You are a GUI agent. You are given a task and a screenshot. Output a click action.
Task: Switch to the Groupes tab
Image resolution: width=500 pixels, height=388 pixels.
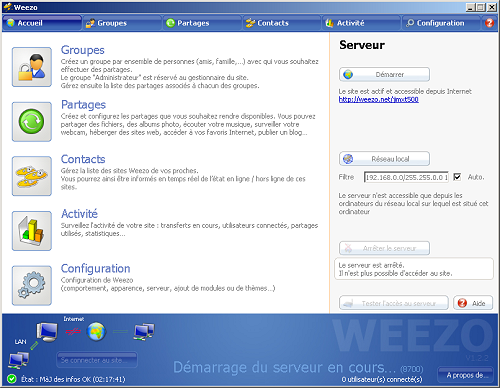[x=122, y=23]
